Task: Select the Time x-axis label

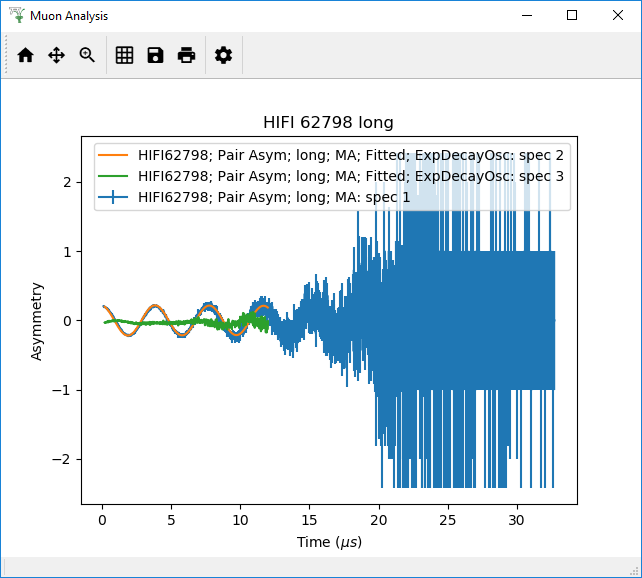Action: [329, 542]
